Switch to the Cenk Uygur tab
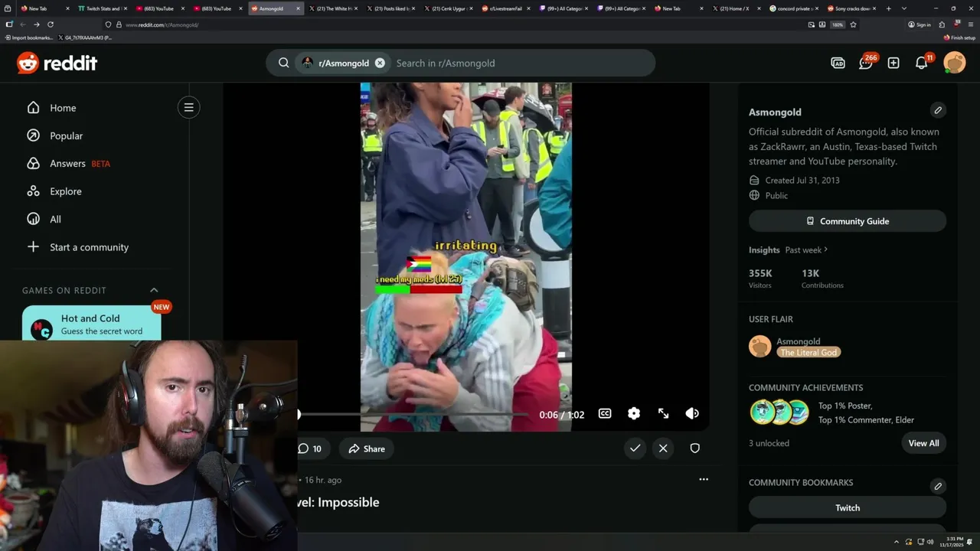980x551 pixels. coord(448,8)
